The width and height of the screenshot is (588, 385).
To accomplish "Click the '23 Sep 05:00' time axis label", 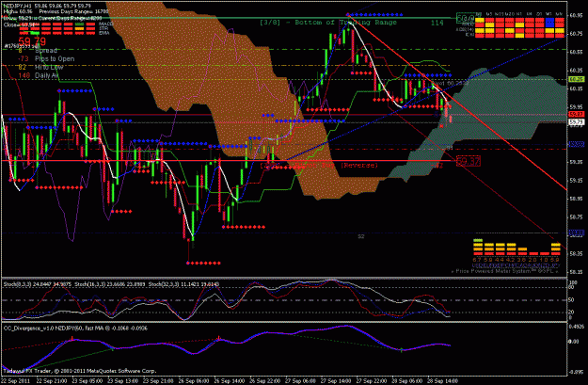I will pyautogui.click(x=87, y=380).
